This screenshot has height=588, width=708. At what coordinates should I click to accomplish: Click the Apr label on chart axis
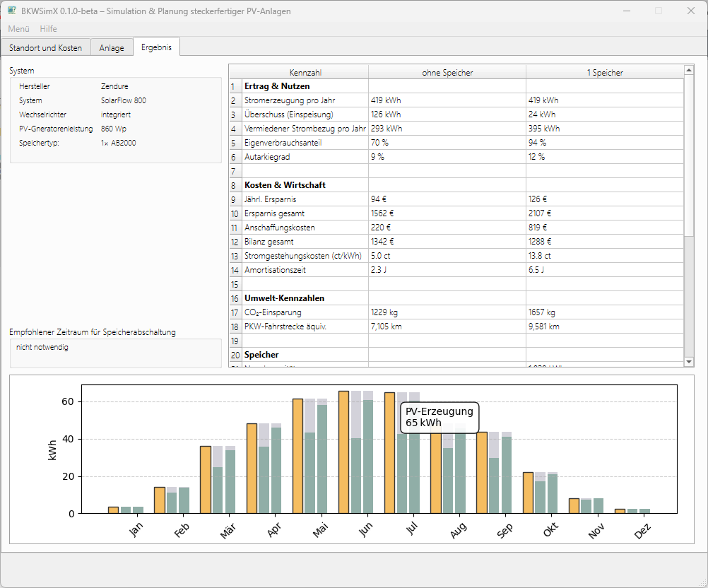[x=273, y=530]
